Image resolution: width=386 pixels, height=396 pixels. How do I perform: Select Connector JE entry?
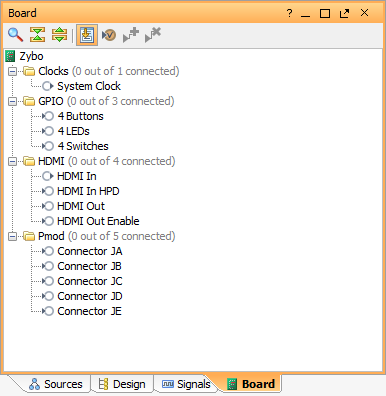coord(89,311)
